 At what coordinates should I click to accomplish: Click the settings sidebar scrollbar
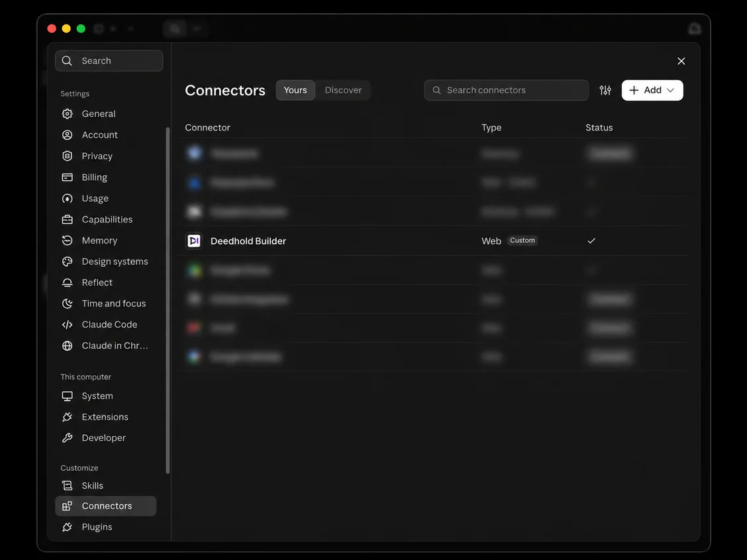coord(168,301)
